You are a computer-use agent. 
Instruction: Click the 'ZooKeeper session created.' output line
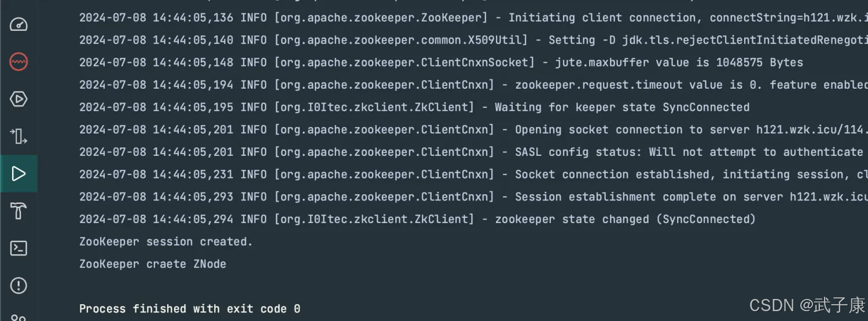pyautogui.click(x=166, y=242)
